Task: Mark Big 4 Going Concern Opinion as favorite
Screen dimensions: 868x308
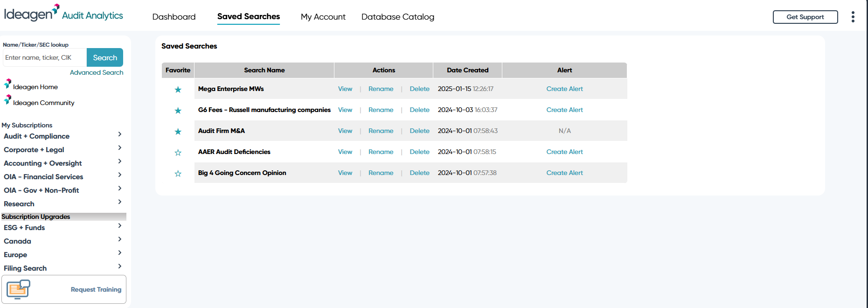Action: tap(178, 174)
